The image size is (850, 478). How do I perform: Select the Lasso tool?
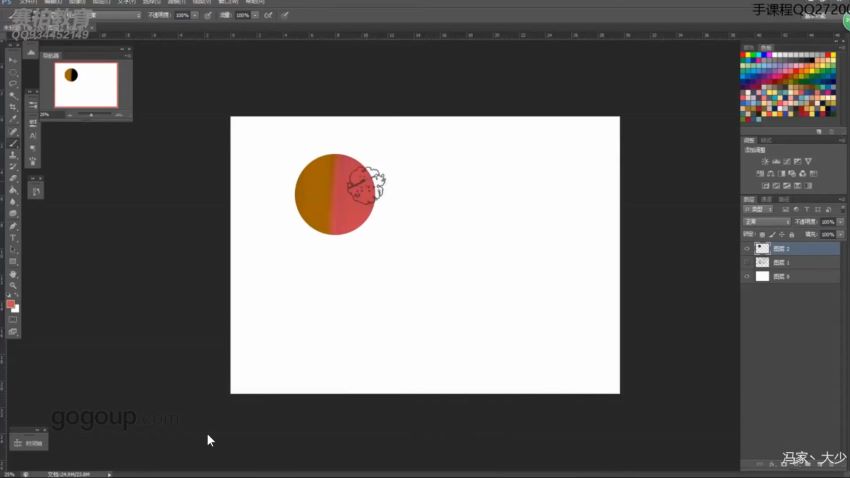click(x=13, y=84)
